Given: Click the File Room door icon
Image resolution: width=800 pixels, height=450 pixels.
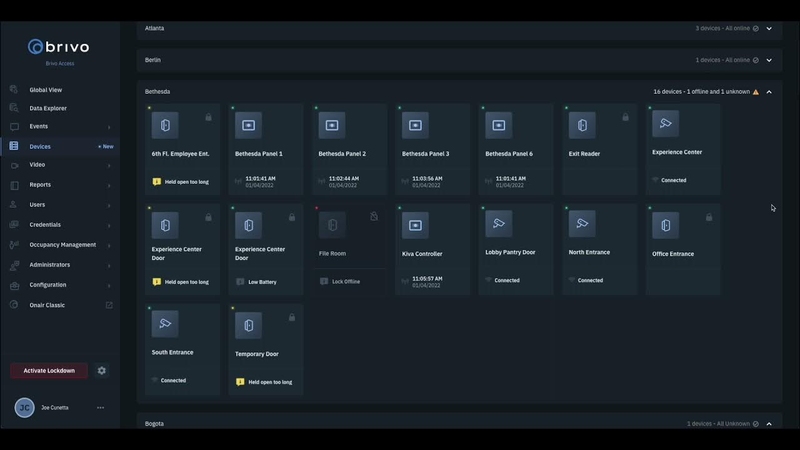Looking at the screenshot, I should coord(332,225).
